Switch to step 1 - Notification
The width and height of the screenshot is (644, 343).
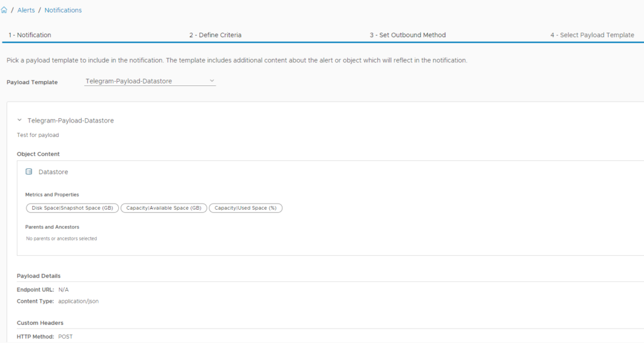(30, 35)
